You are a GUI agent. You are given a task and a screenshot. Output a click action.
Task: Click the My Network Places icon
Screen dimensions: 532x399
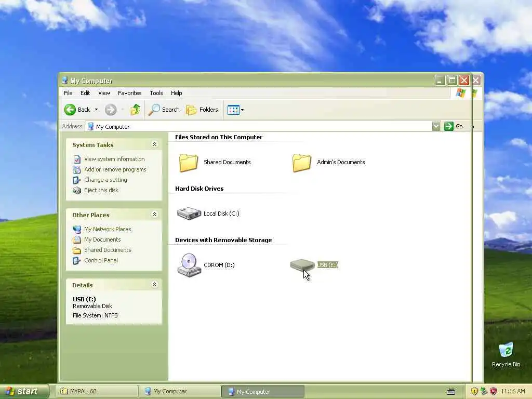pos(77,229)
